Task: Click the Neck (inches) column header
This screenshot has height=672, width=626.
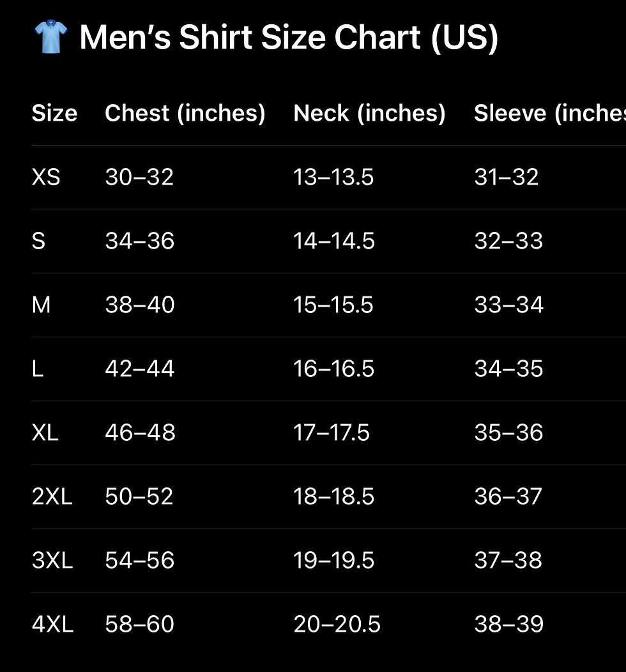Action: click(369, 114)
